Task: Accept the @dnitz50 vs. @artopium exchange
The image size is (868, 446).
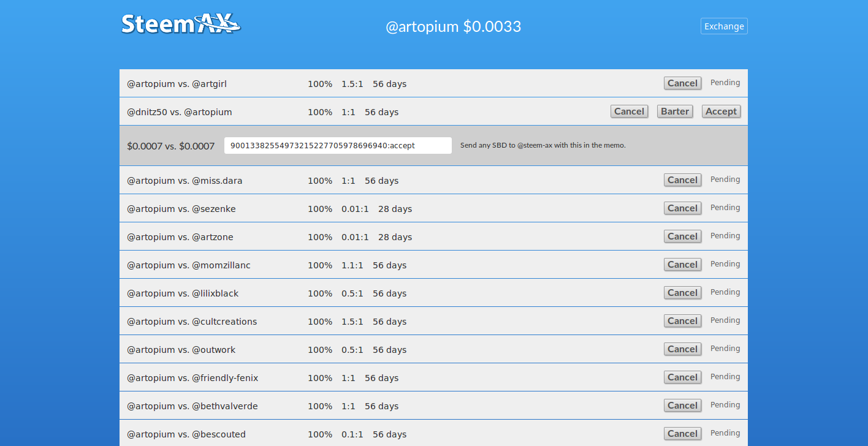Action: 721,112
